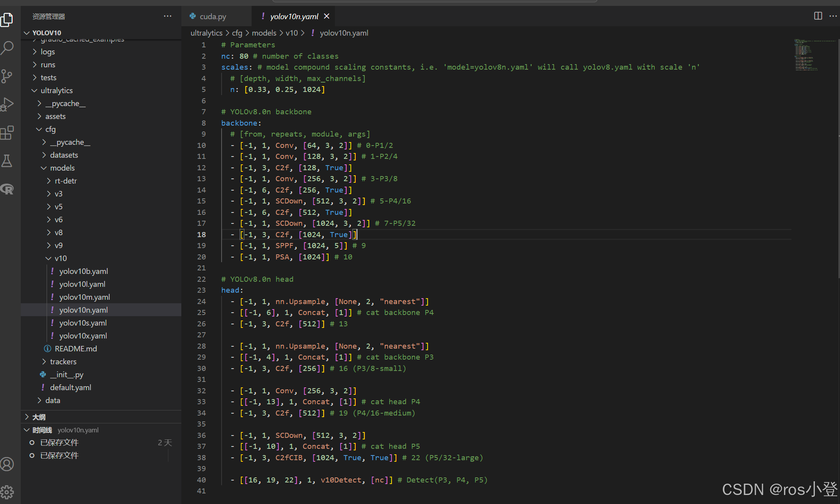
Task: Click the v10 breadcrumb
Action: click(x=291, y=33)
